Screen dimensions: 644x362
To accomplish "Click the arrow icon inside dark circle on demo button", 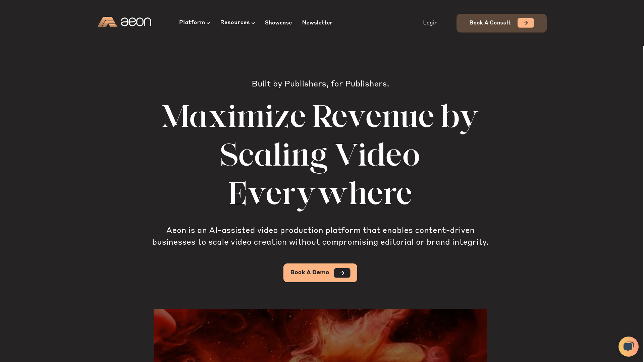I will coord(342,273).
